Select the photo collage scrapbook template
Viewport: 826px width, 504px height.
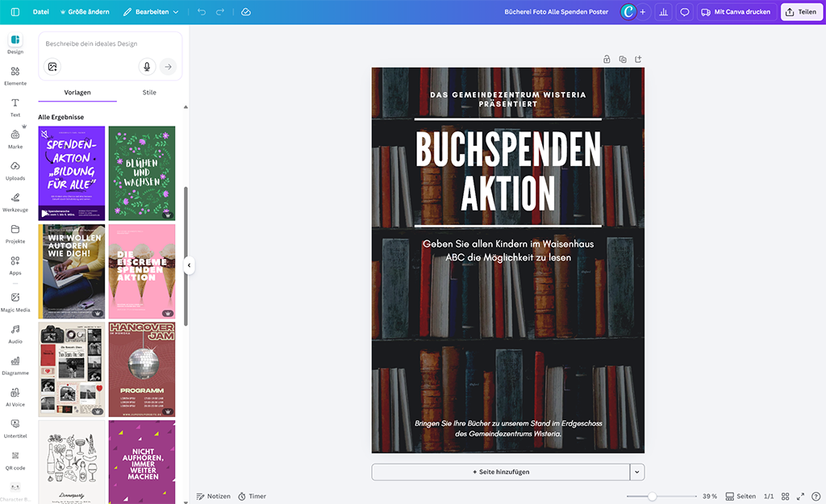pyautogui.click(x=72, y=369)
